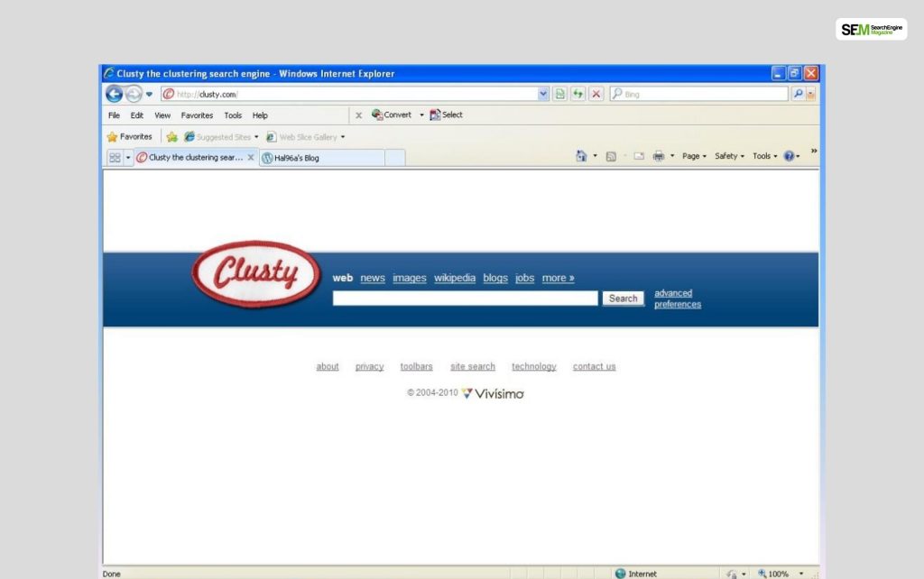Click the Read Mail envelope icon
Image resolution: width=924 pixels, height=579 pixels.
(x=639, y=156)
